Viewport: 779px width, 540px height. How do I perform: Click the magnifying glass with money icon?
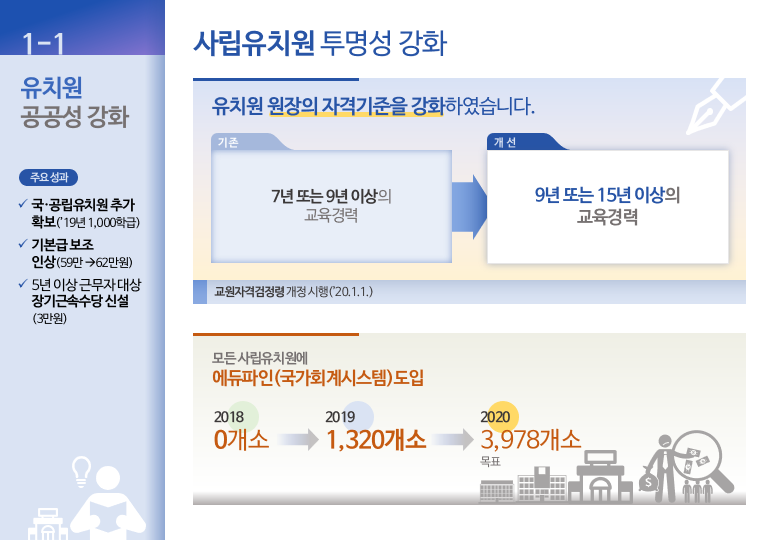pos(701,463)
